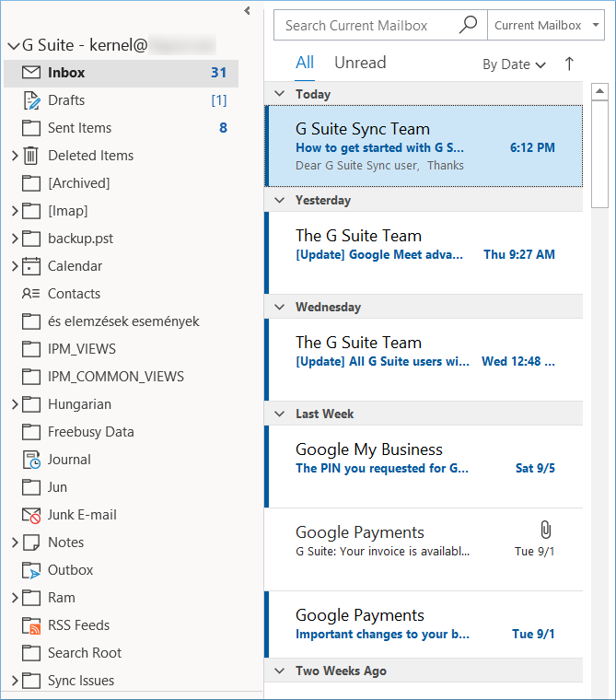Reverse sort order with the up arrow
The image size is (616, 700).
point(569,64)
